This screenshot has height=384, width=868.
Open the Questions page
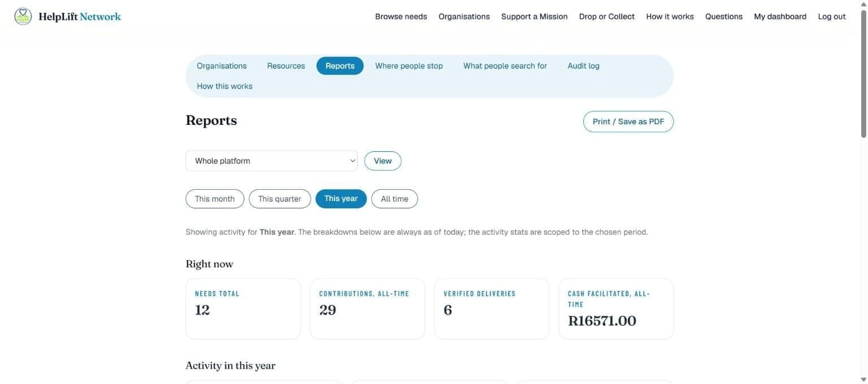[723, 16]
